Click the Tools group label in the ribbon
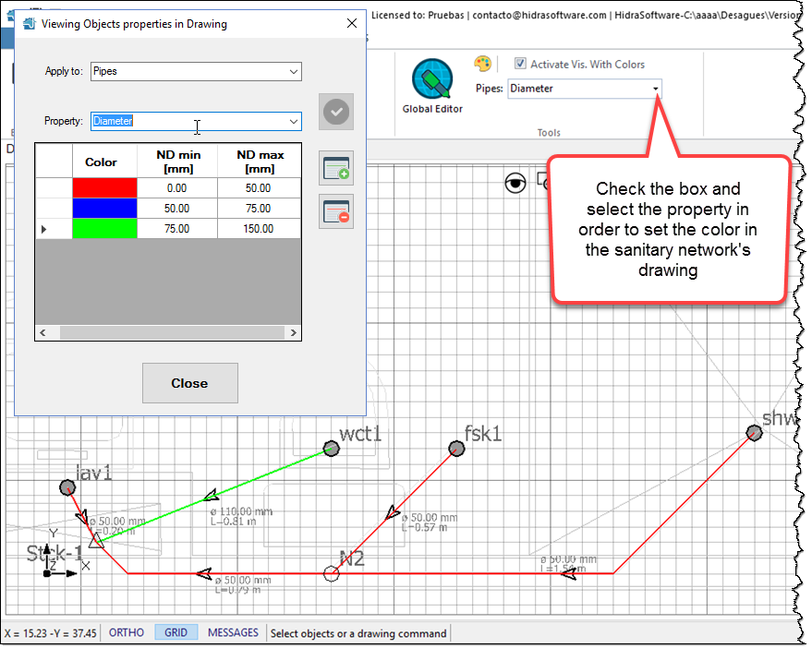Image resolution: width=812 pixels, height=648 pixels. point(549,132)
